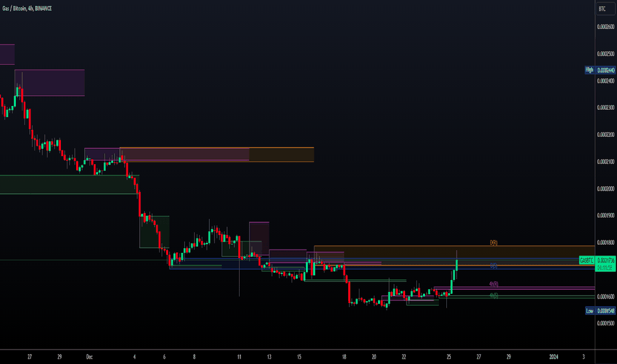Click the 18 date on time axis

pyautogui.click(x=344, y=357)
